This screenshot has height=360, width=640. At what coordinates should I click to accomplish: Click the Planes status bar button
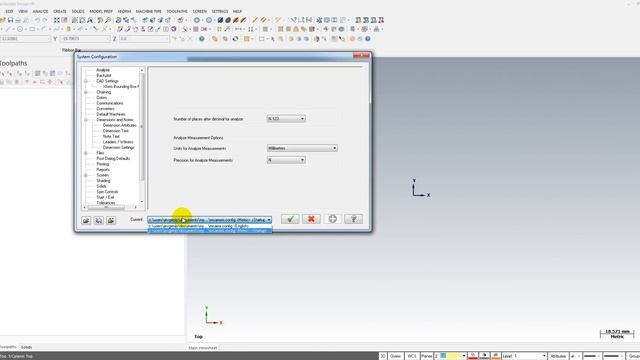click(427, 356)
